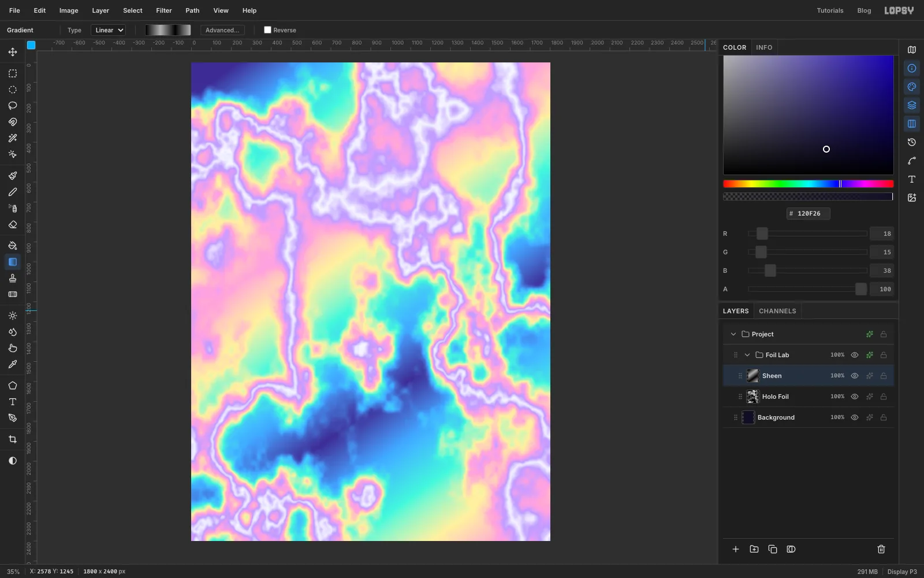Collapse the Foil Lab group
This screenshot has height=578, width=924.
747,355
